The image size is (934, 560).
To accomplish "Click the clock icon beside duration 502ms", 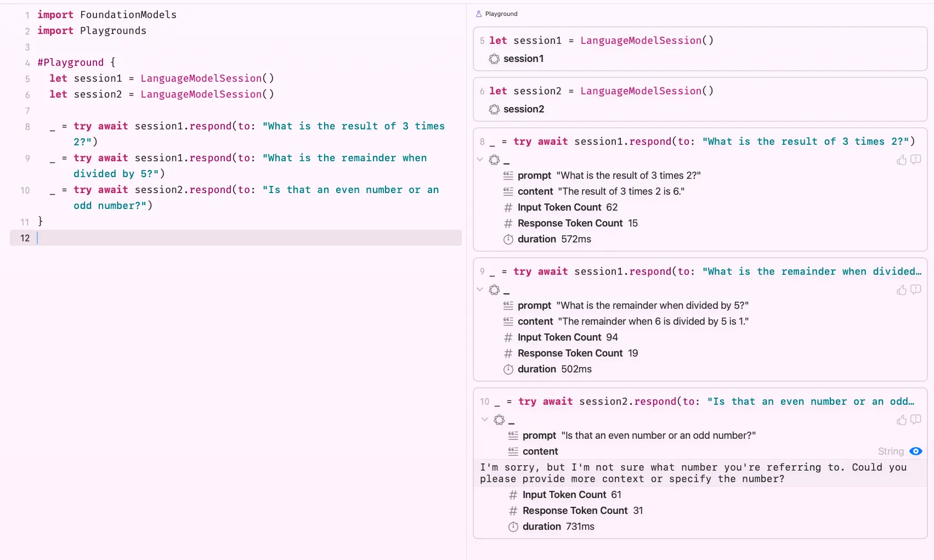I will tap(508, 369).
